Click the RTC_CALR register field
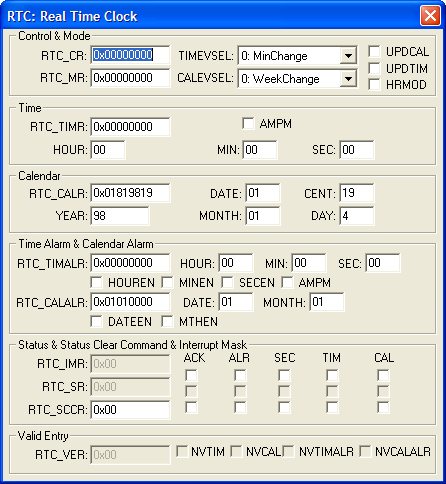 (130, 193)
